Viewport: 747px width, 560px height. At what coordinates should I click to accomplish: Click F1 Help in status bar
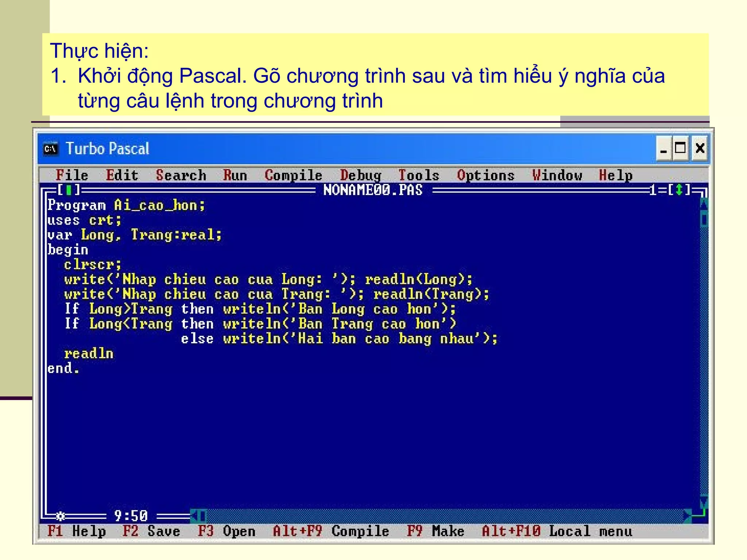tap(77, 531)
